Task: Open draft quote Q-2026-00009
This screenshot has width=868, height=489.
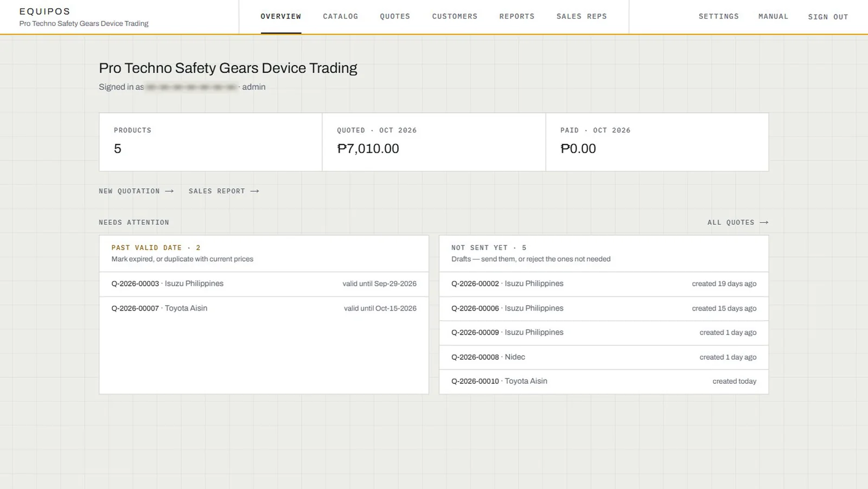Action: click(x=604, y=332)
